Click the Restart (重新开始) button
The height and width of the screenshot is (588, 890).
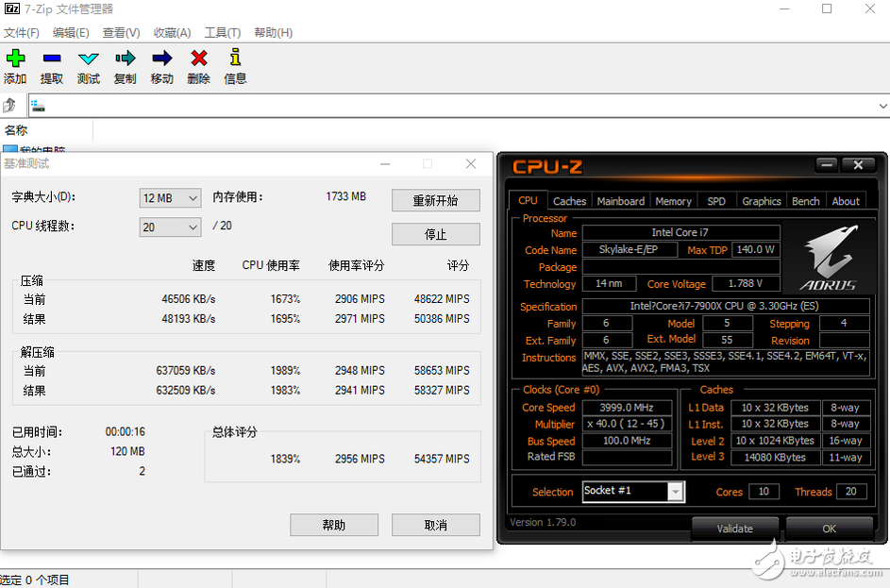coord(435,200)
